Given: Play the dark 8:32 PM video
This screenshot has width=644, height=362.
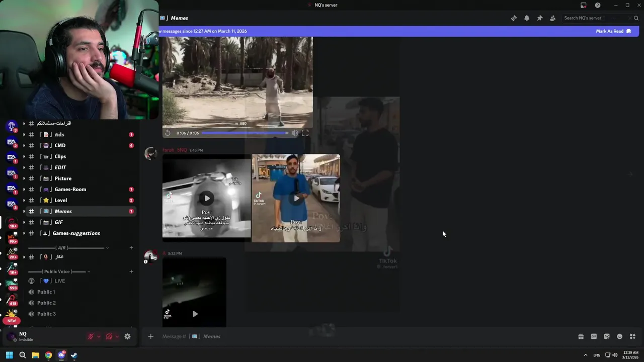Looking at the screenshot, I should click(195, 314).
